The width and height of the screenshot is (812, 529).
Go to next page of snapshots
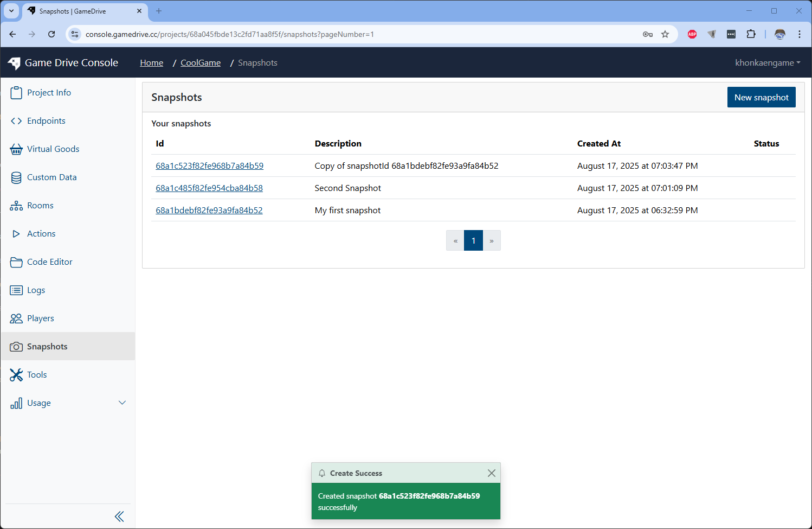(492, 241)
